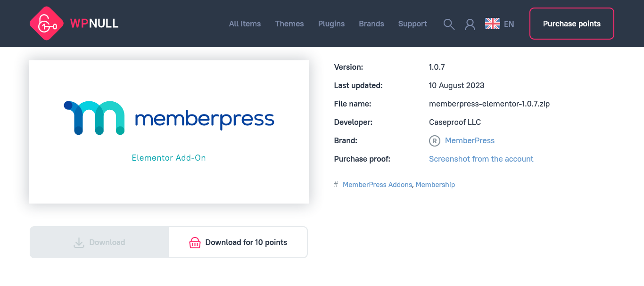
Task: Click the grey download arrow icon
Action: pos(79,243)
